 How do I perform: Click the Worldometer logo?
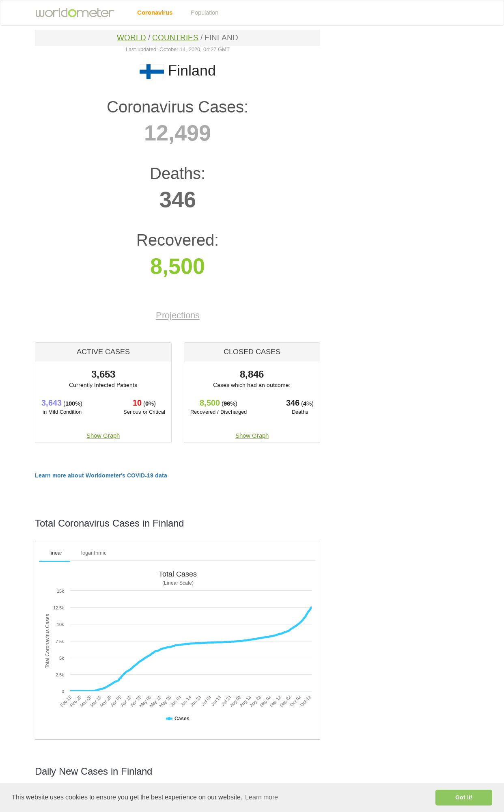[75, 13]
